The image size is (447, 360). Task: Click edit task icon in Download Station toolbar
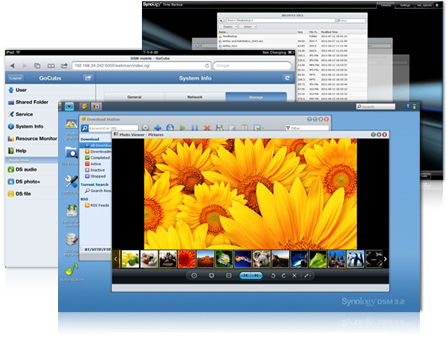pyautogui.click(x=232, y=128)
